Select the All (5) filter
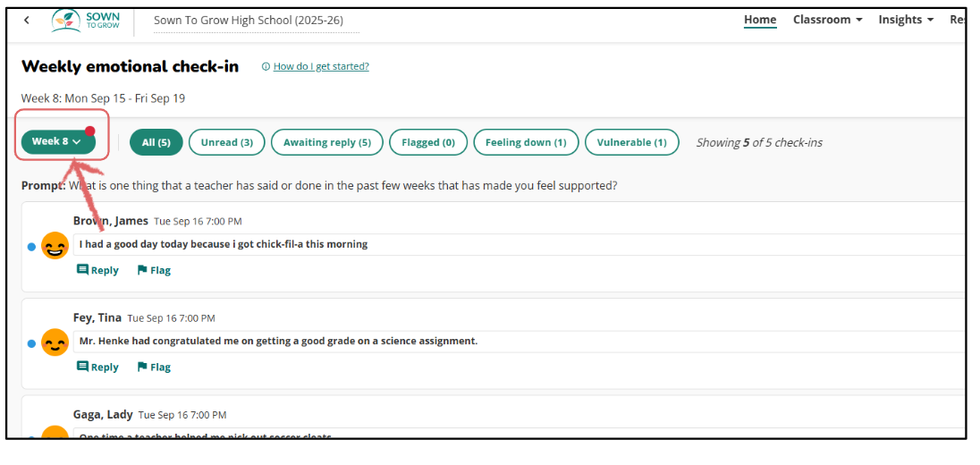Image resolution: width=980 pixels, height=465 pixels. pos(156,142)
